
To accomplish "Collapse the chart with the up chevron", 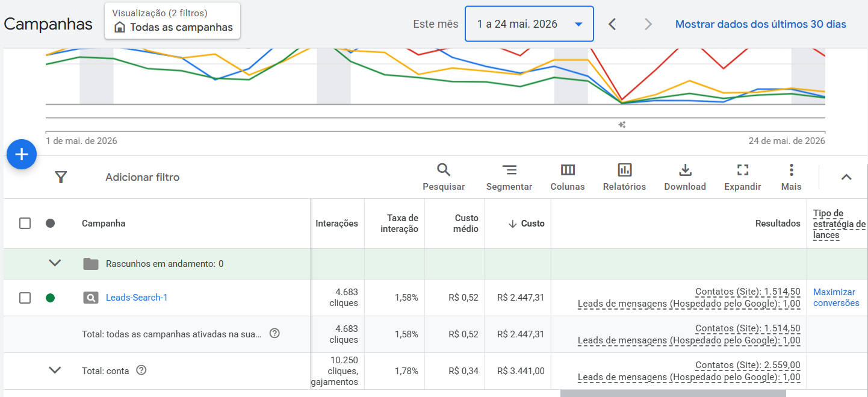I will 846,177.
